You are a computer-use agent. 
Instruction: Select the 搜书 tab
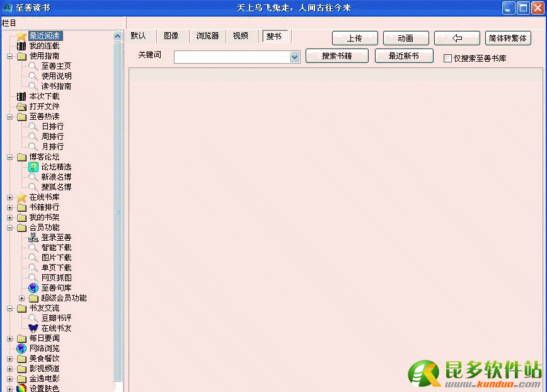[274, 37]
